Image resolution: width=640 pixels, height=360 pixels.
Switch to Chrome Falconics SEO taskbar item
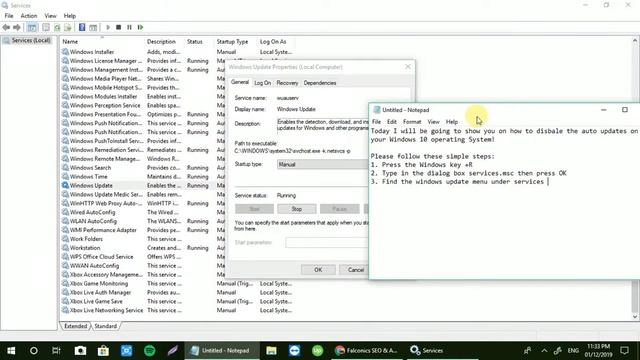coord(367,351)
